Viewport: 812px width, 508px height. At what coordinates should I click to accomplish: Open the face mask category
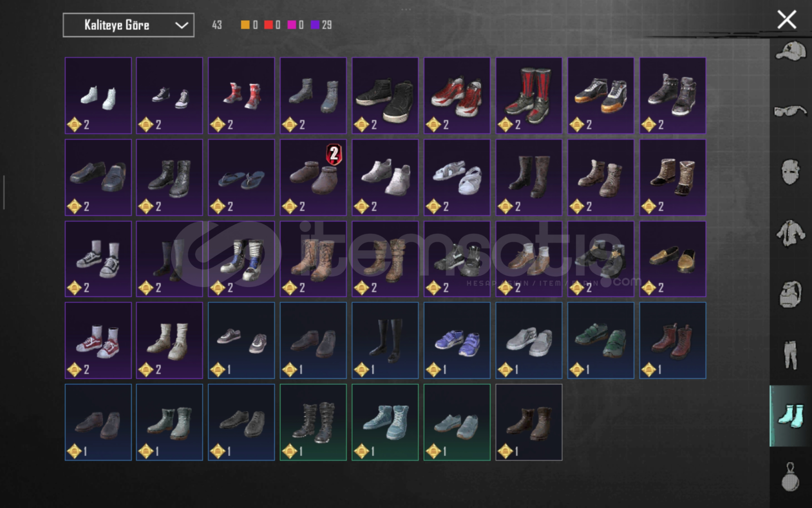click(790, 172)
